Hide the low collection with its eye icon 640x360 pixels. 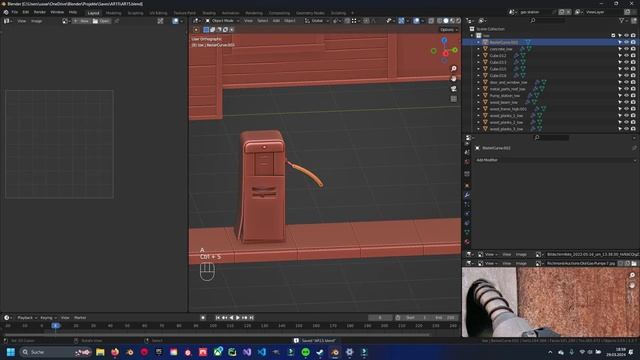click(626, 36)
